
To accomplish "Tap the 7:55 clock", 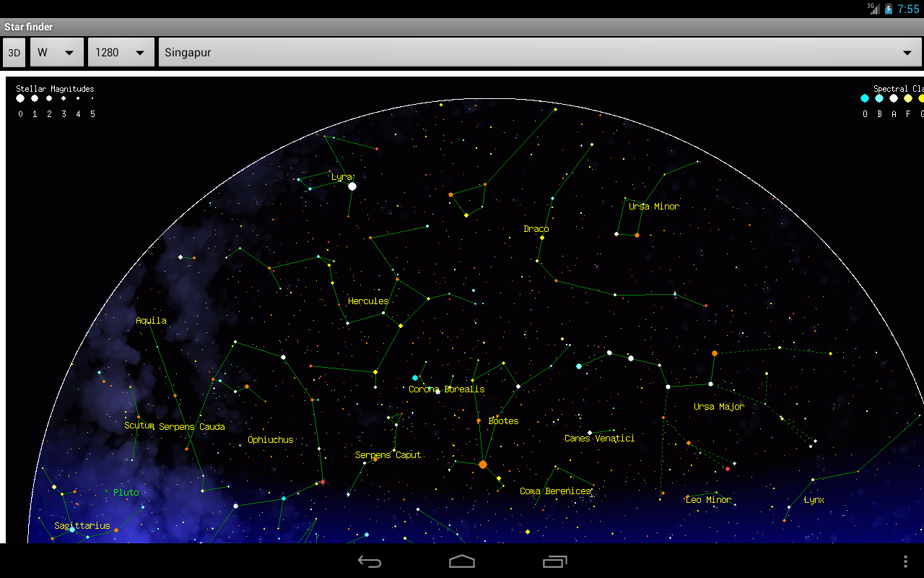I will [909, 9].
